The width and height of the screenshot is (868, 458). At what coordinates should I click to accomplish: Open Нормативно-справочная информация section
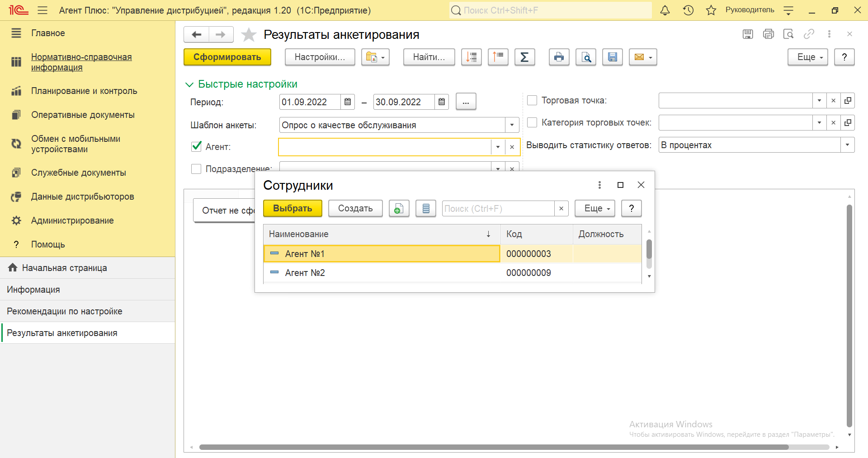tap(81, 62)
